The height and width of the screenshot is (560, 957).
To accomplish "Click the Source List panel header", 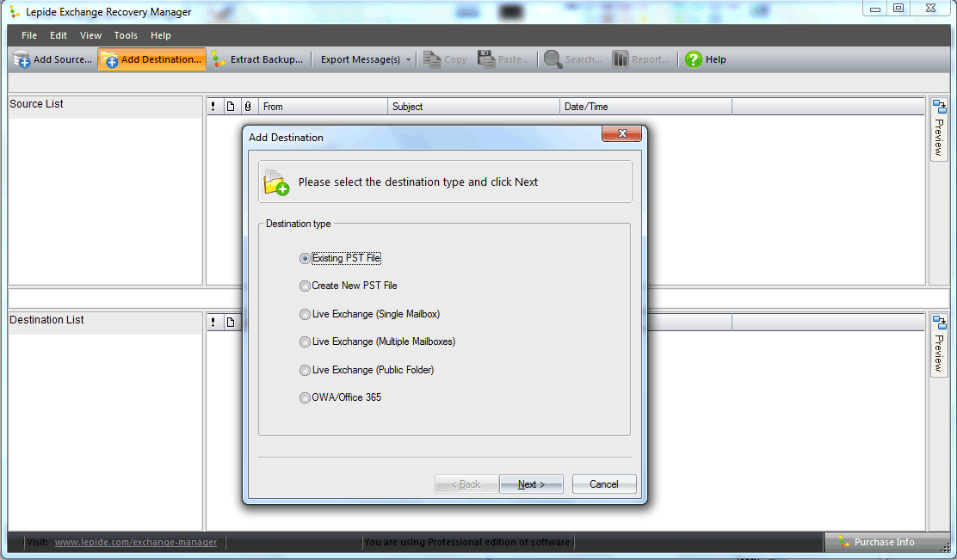I will tap(105, 105).
